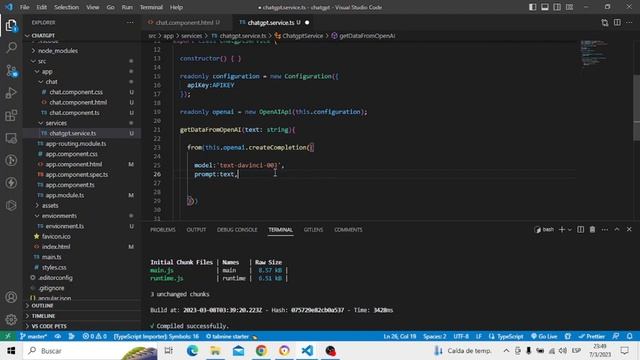Viewport: 640px width, 360px height.
Task: Open File Explorer from taskbar
Action: tap(215, 351)
